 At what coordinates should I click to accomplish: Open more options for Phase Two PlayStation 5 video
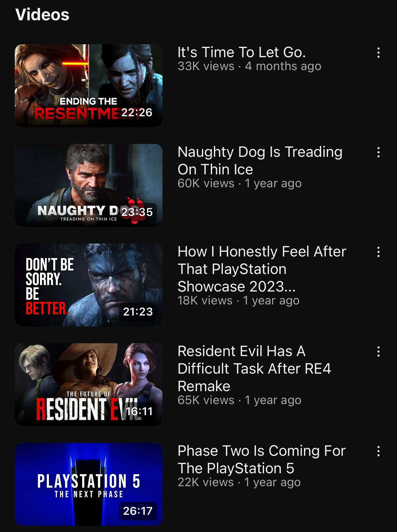[378, 451]
